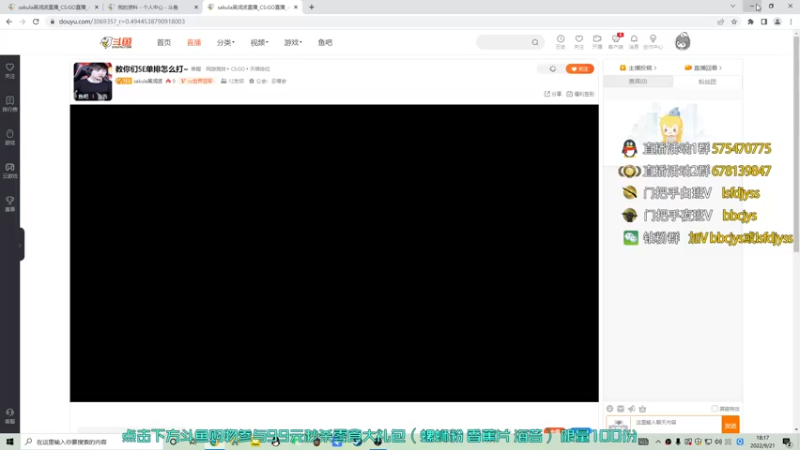The height and width of the screenshot is (450, 800).
Task: Click the address bar showing douyu.com/3069357
Action: point(380,21)
